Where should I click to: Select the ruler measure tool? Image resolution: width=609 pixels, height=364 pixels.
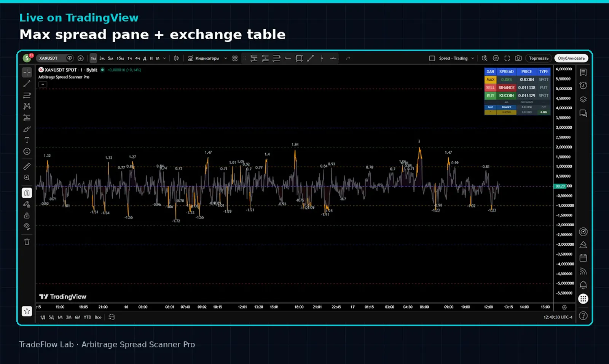tap(27, 166)
